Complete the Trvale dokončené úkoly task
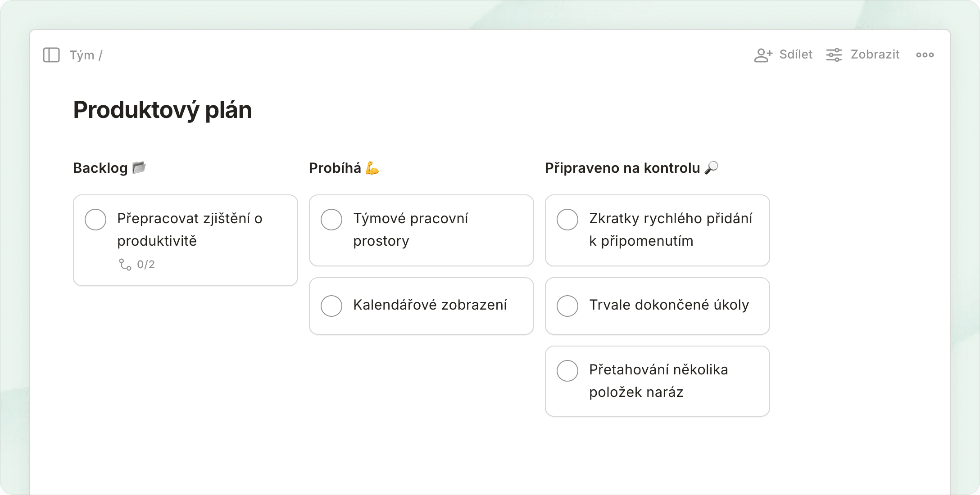Image resolution: width=980 pixels, height=495 pixels. 567,306
